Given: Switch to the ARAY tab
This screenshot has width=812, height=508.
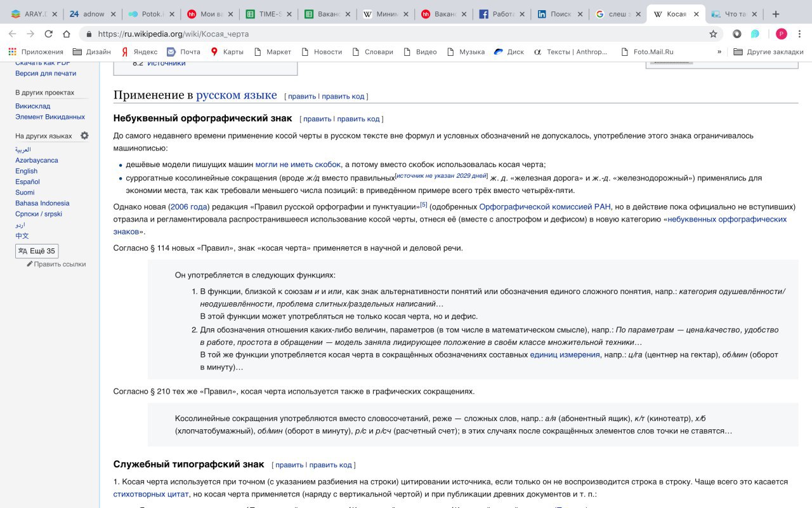Looking at the screenshot, I should [x=34, y=14].
